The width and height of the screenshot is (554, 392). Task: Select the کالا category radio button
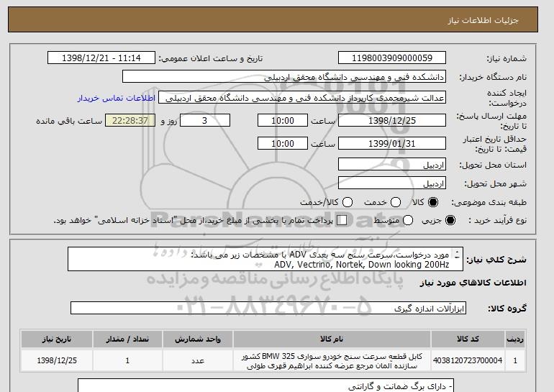point(433,202)
